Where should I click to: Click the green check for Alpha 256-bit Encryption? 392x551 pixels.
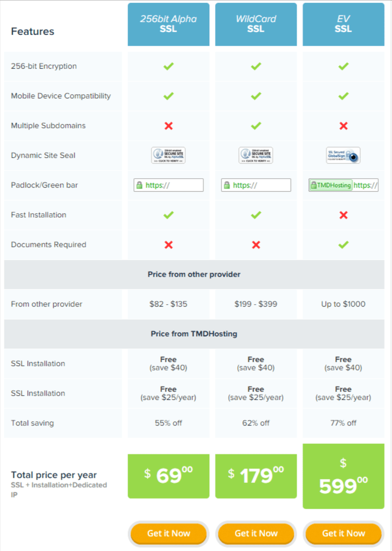click(168, 66)
